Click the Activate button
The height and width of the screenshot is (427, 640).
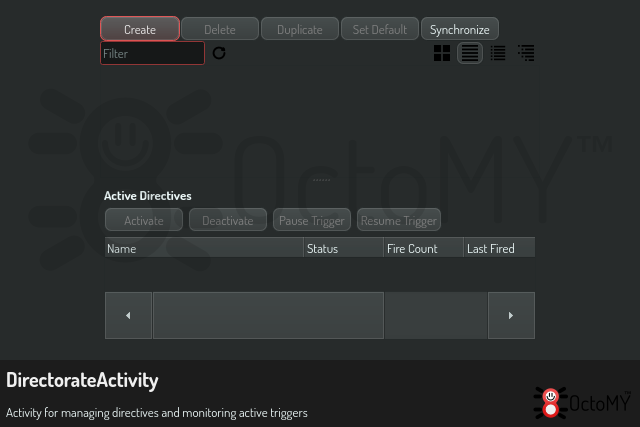coord(144,220)
